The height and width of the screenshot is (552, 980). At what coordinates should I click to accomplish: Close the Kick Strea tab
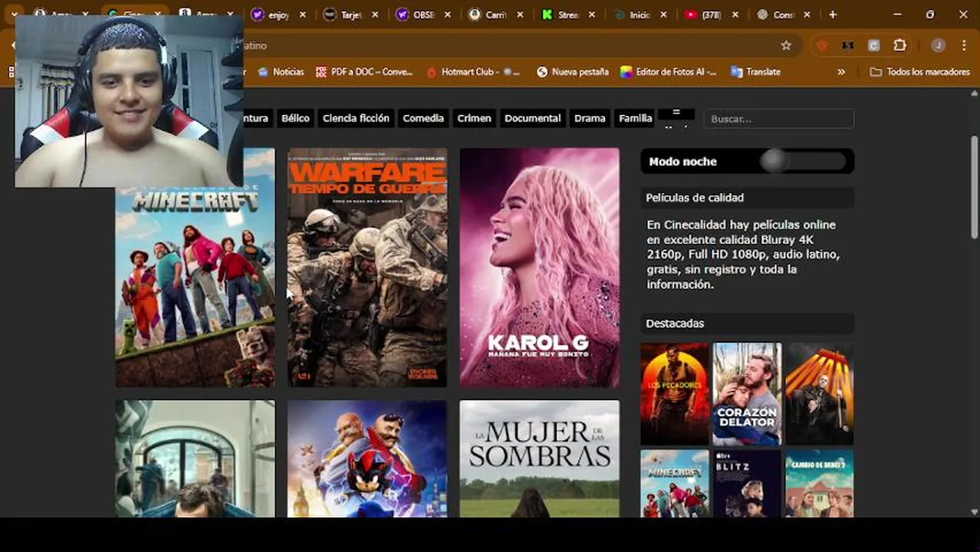point(591,15)
